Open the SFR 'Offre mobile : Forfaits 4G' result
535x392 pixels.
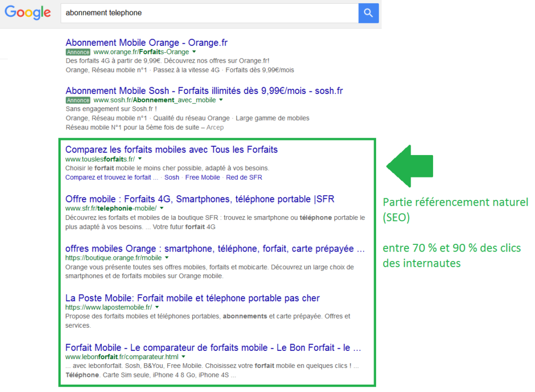pyautogui.click(x=200, y=199)
